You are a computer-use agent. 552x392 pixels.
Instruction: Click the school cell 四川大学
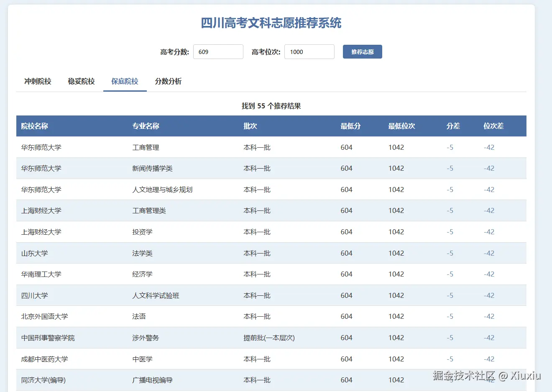[x=35, y=295]
